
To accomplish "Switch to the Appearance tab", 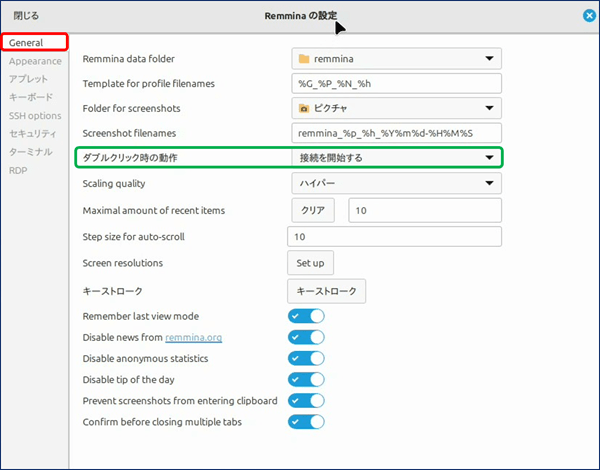I will (x=35, y=61).
